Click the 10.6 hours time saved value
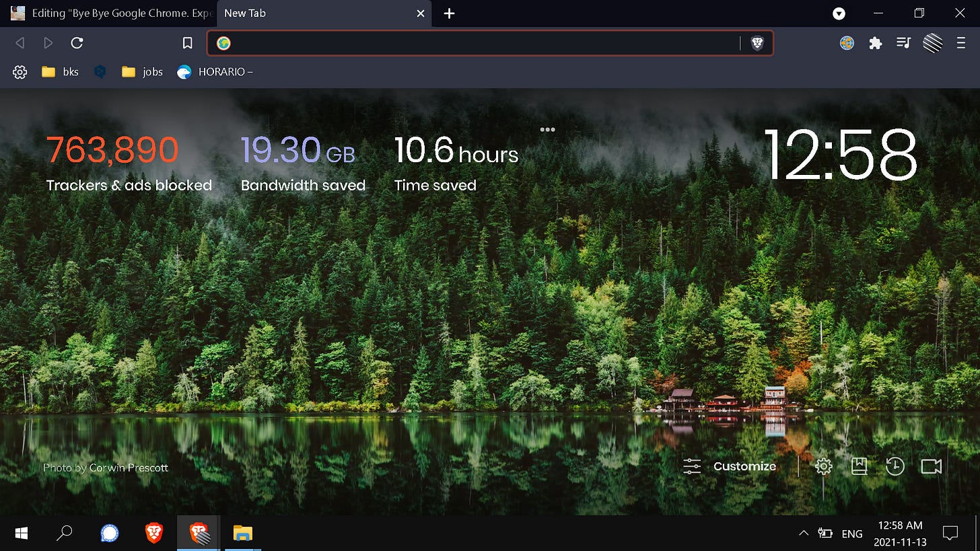Screen dimensions: 980x551 456,149
